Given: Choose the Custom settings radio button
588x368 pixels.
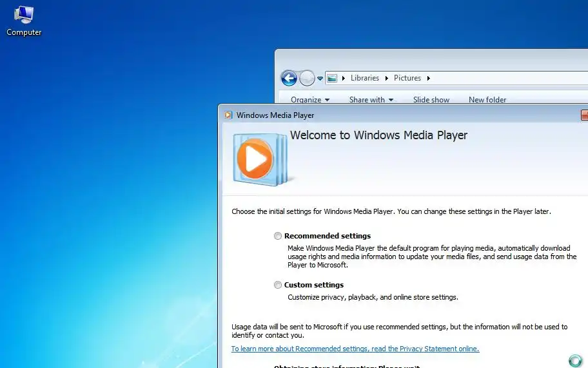Looking at the screenshot, I should [x=277, y=285].
